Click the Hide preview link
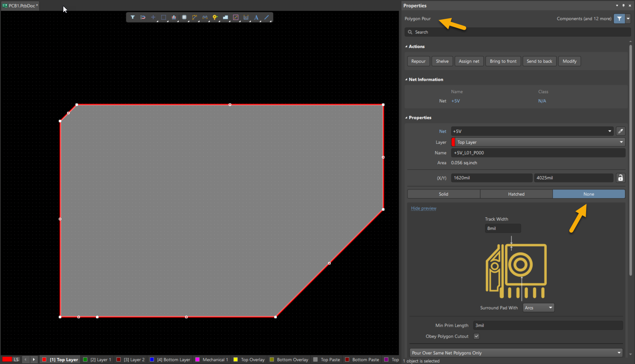 click(423, 208)
